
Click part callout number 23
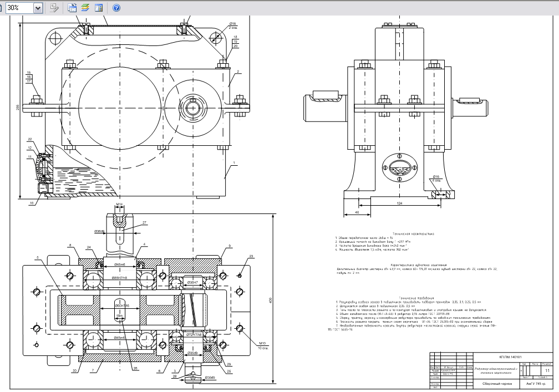(x=251, y=256)
